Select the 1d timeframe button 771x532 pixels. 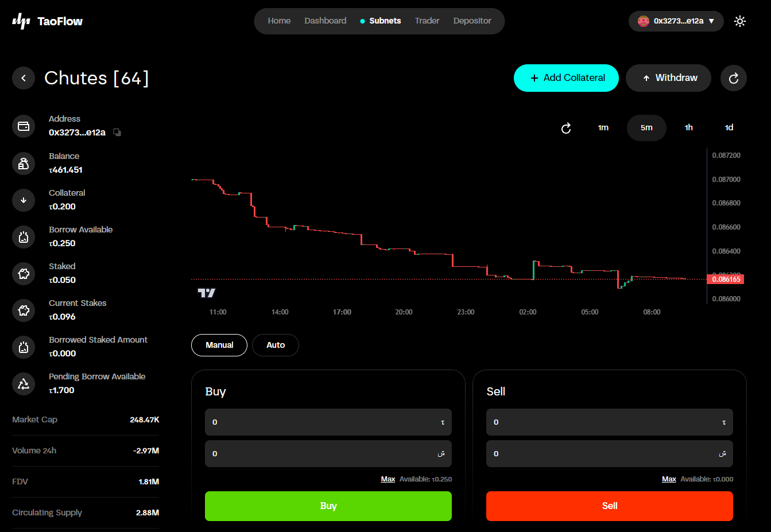[x=728, y=127]
